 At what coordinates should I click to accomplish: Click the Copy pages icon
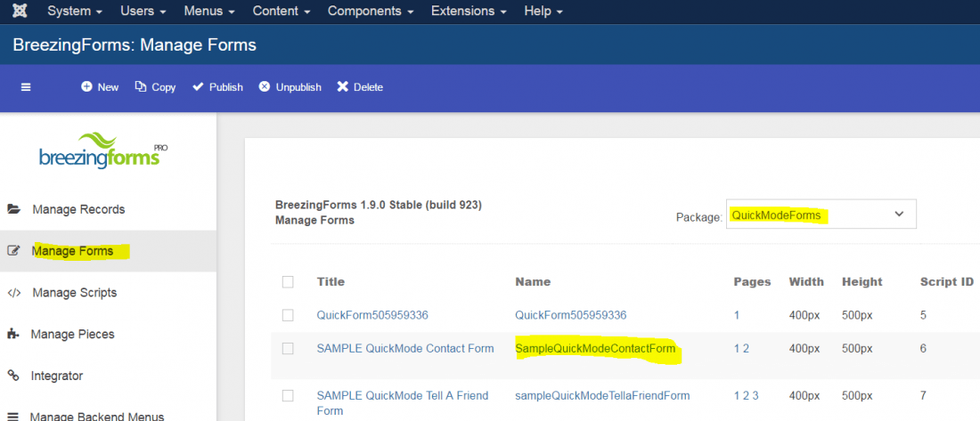tap(141, 87)
